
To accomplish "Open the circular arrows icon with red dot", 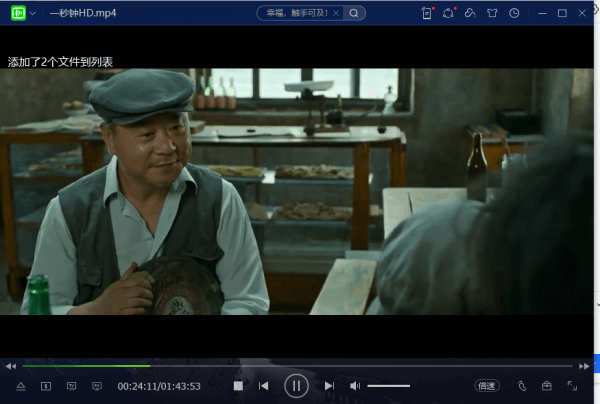I will point(448,13).
